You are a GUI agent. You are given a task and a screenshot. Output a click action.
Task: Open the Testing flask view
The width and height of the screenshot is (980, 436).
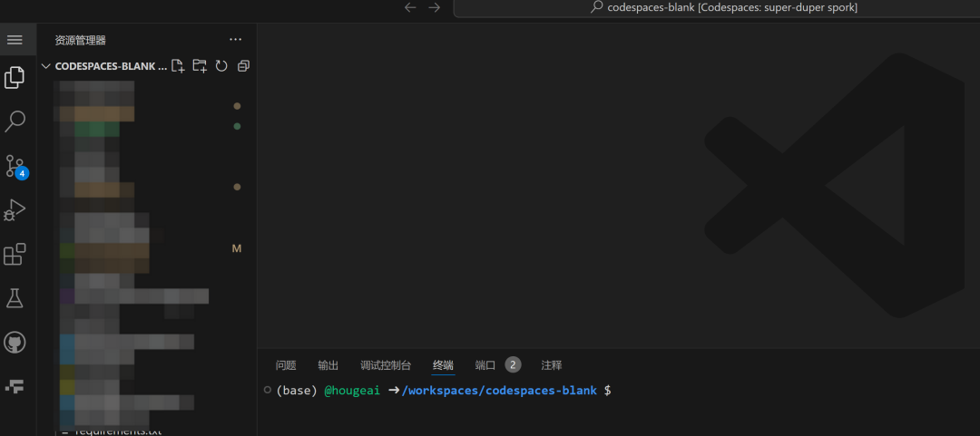(x=15, y=298)
